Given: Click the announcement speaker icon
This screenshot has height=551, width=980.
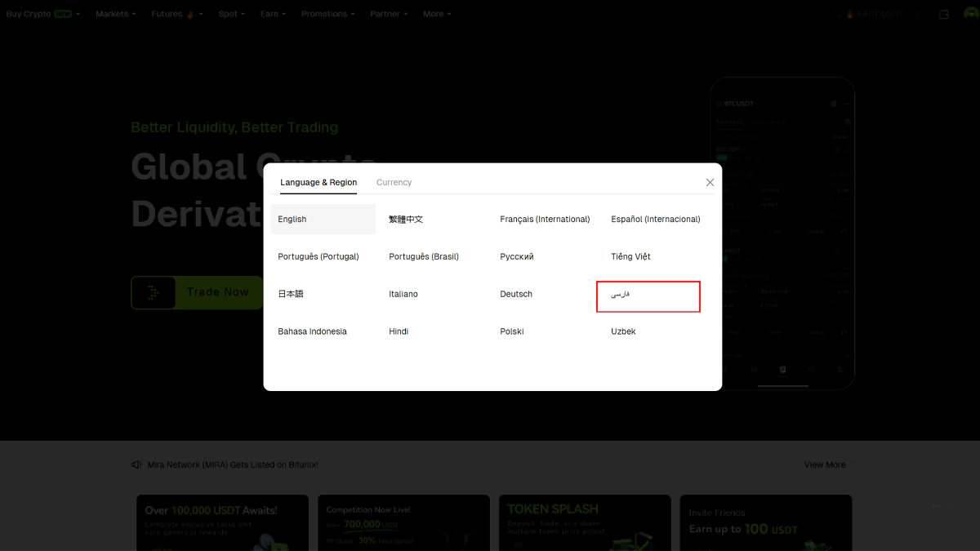Looking at the screenshot, I should [x=136, y=464].
